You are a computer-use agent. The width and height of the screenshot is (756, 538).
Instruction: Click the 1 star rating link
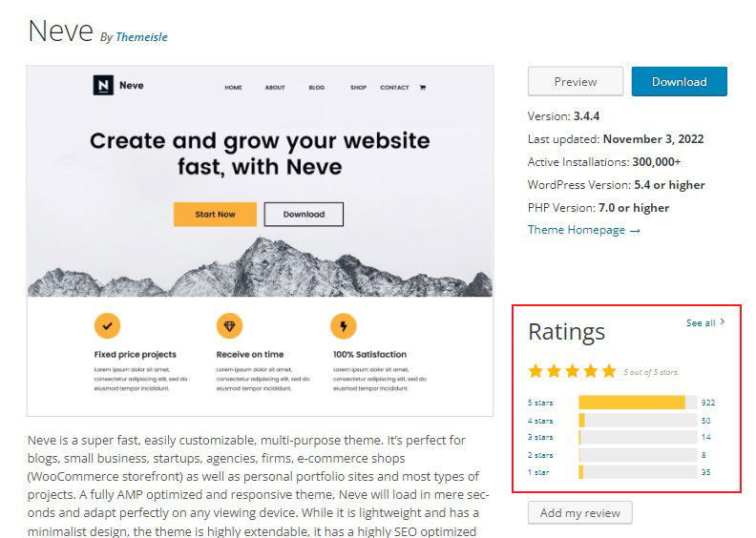tap(538, 472)
